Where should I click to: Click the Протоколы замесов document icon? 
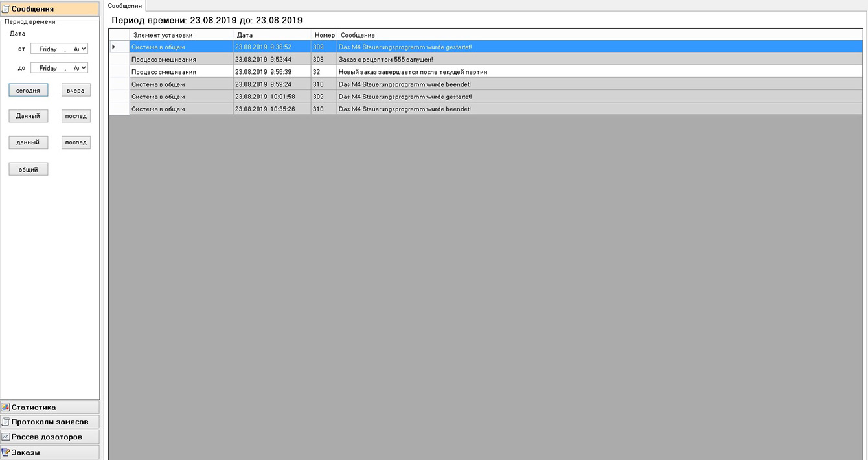6,422
